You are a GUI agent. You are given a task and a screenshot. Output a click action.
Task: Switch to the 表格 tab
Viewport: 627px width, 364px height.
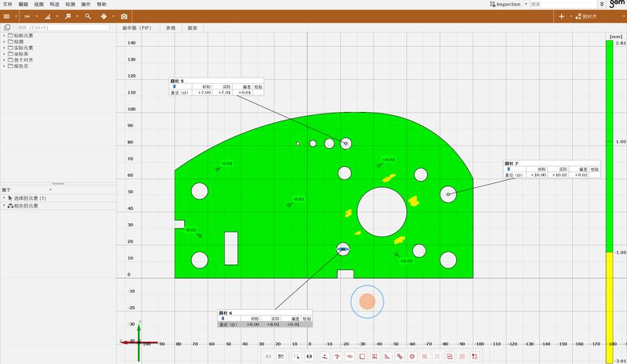[x=170, y=27]
